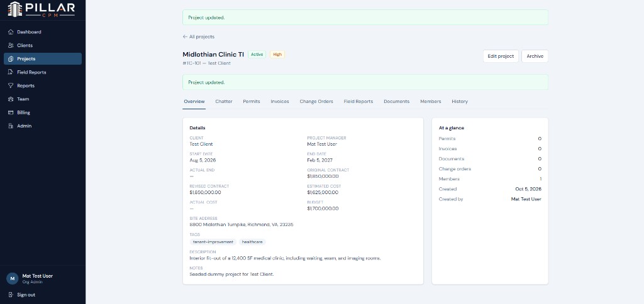644x304 pixels.
Task: Click Sign out text
Action: pos(26,295)
